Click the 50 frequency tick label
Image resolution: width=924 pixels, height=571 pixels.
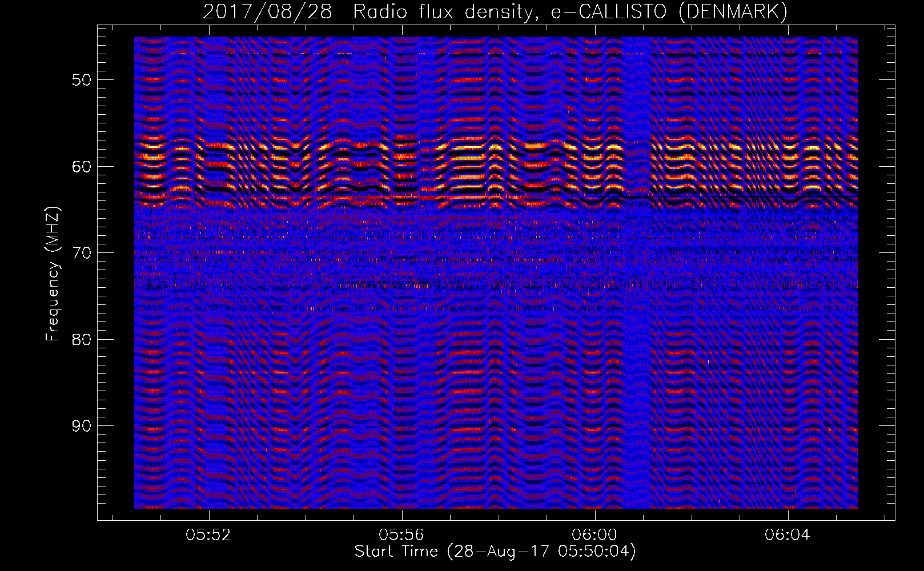tap(82, 80)
